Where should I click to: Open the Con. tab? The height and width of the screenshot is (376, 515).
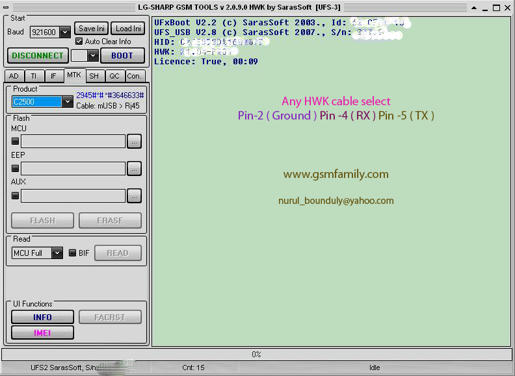[134, 76]
